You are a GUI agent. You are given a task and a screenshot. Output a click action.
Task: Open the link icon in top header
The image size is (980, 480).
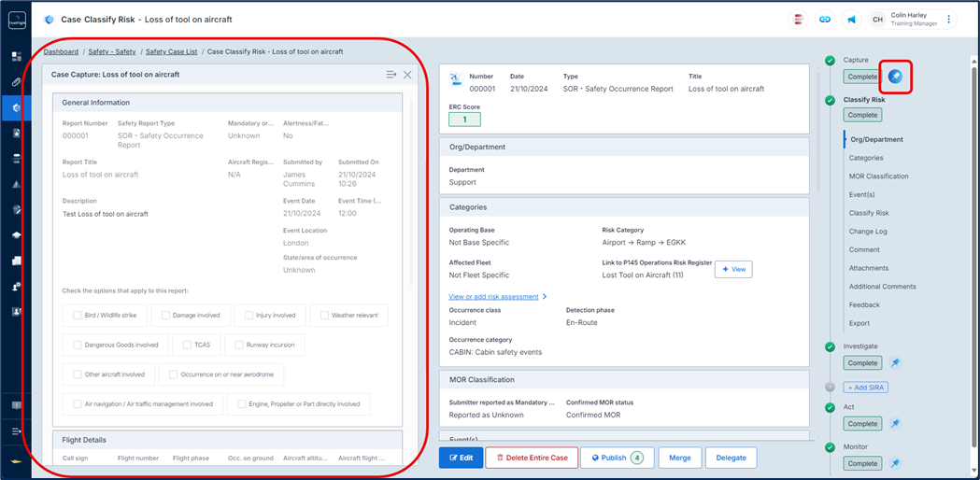pyautogui.click(x=825, y=20)
